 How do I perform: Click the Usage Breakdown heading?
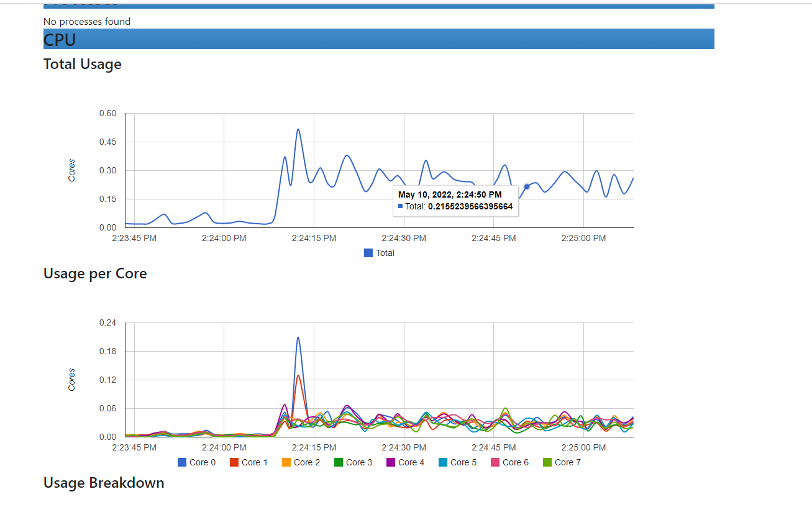coord(104,483)
